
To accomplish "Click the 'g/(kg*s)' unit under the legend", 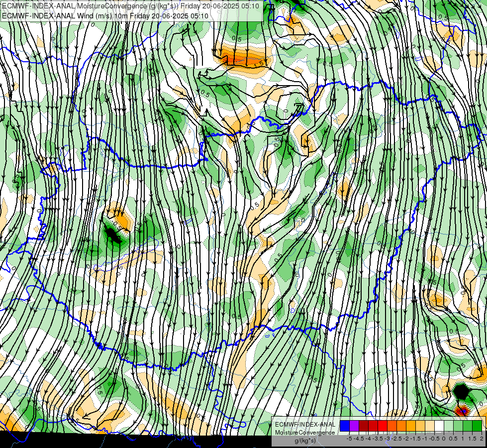I will (305, 441).
